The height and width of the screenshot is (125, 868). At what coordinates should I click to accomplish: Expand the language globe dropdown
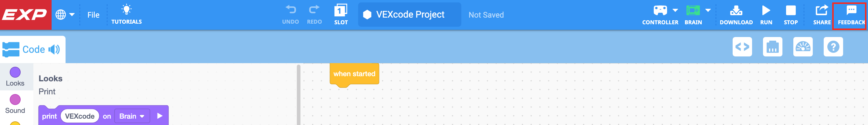tap(65, 15)
